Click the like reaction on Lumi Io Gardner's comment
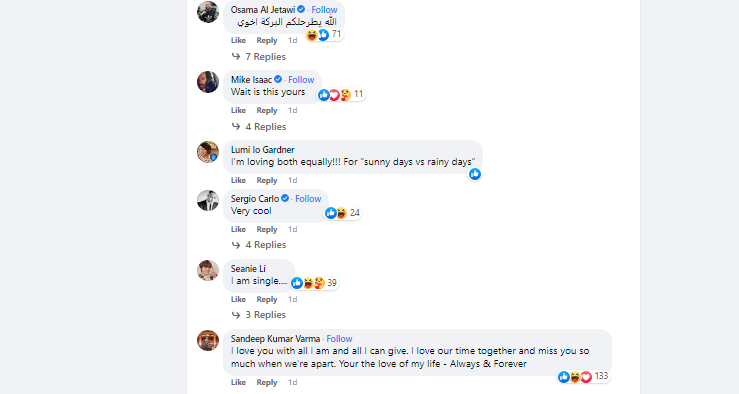 [x=475, y=174]
